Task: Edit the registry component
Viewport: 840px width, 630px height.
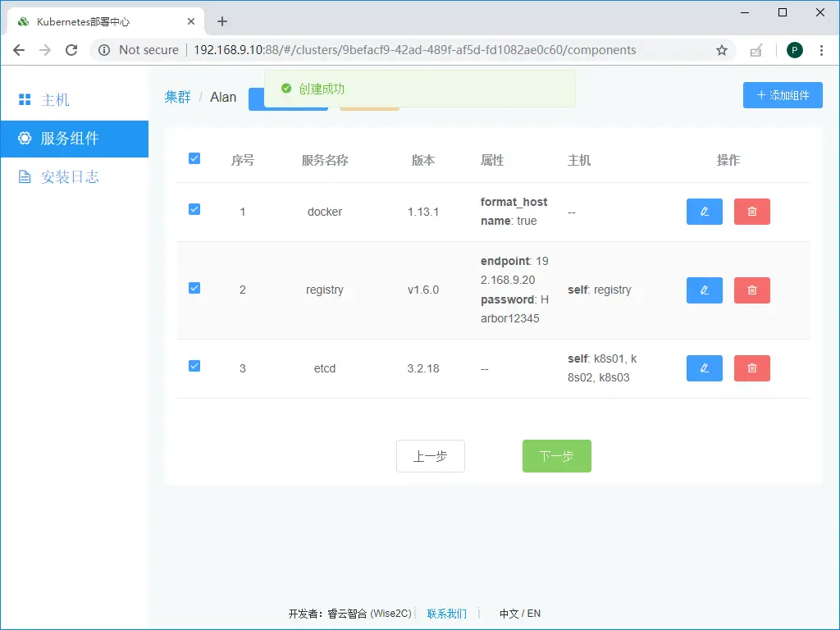Action: click(705, 290)
